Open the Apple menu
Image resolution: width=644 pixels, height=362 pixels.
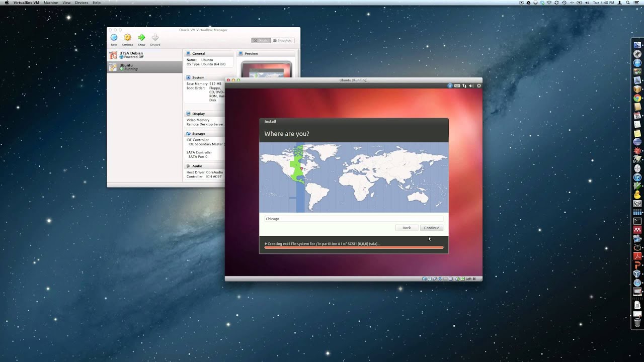tap(6, 3)
